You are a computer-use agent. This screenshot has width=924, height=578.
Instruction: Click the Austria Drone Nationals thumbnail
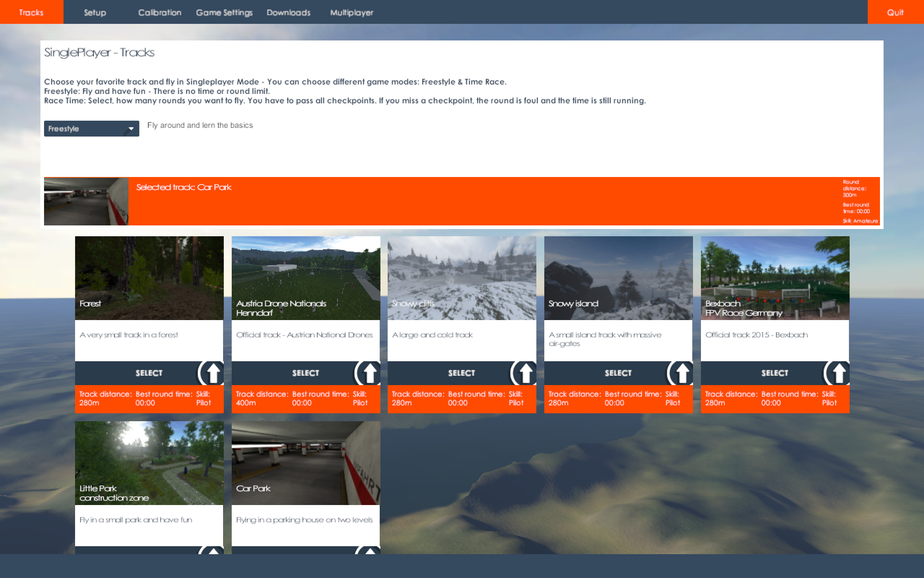(x=306, y=278)
